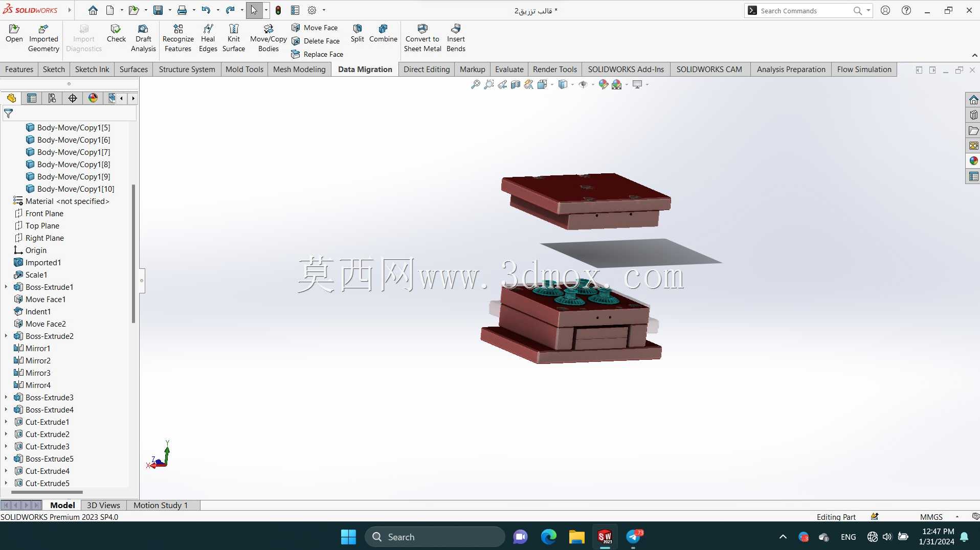Open the ConfigurationManager tab
The image size is (980, 550).
pyautogui.click(x=52, y=98)
